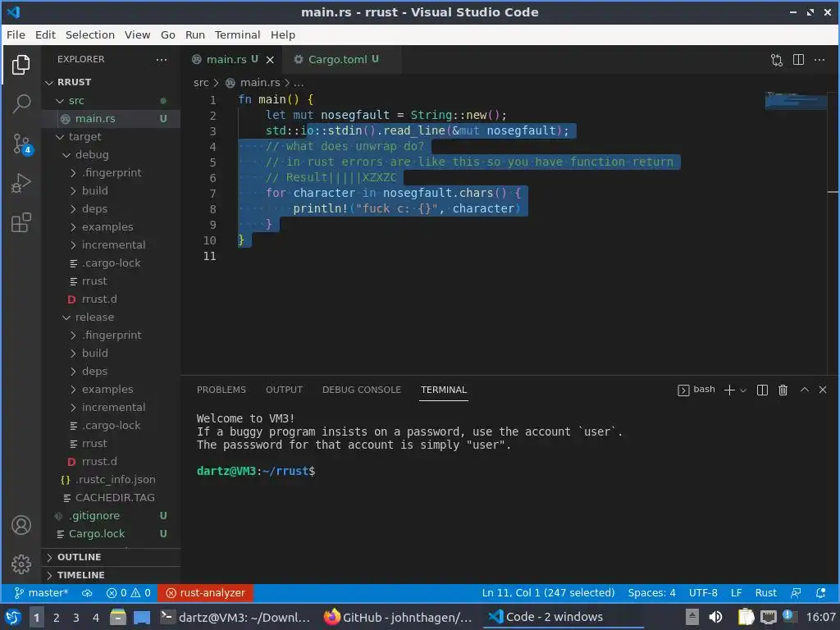
Task: Split the terminal panel
Action: (x=762, y=390)
